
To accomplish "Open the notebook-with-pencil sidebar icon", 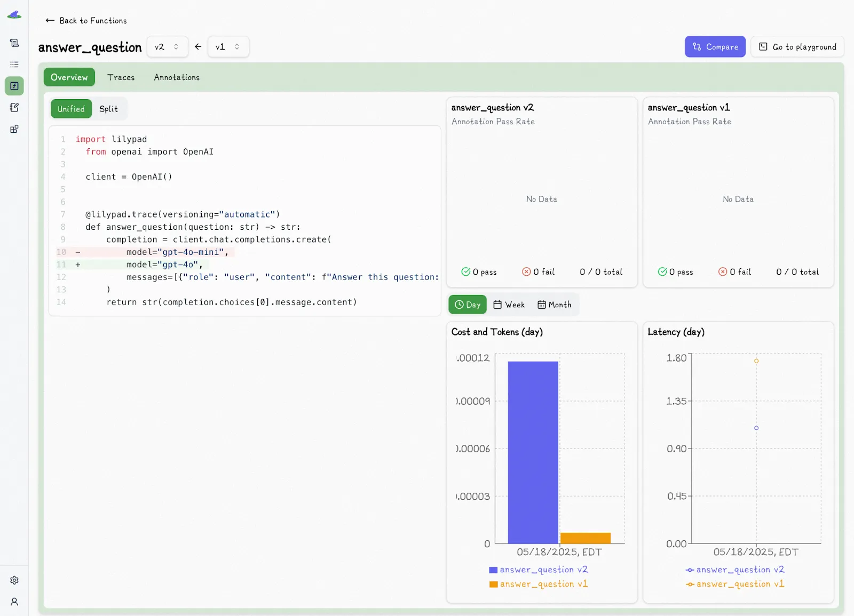I will point(14,108).
